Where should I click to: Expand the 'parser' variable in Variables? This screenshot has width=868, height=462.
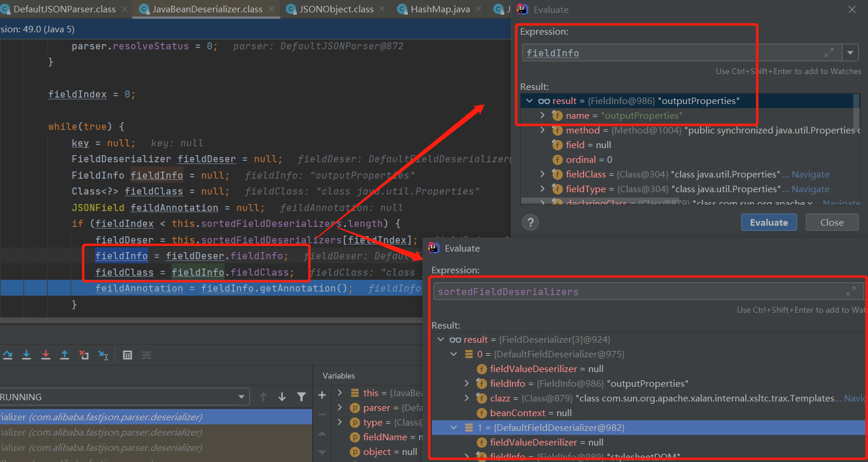[340, 407]
